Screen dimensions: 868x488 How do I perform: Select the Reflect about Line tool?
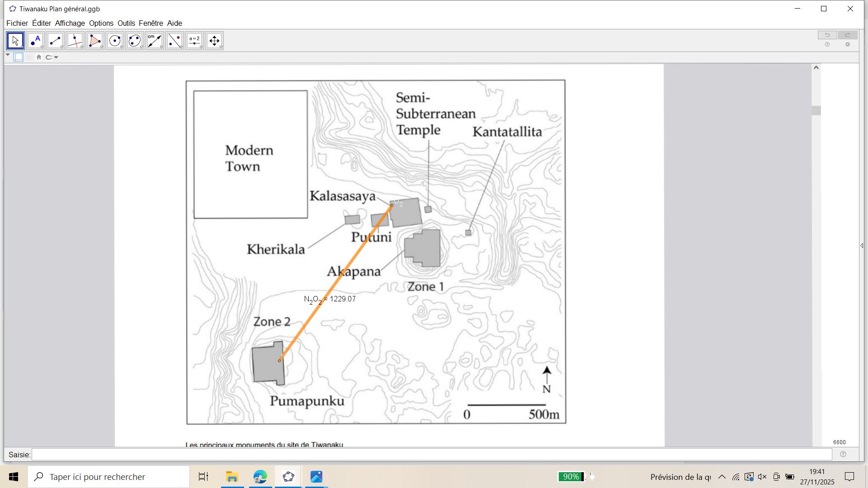tap(175, 41)
